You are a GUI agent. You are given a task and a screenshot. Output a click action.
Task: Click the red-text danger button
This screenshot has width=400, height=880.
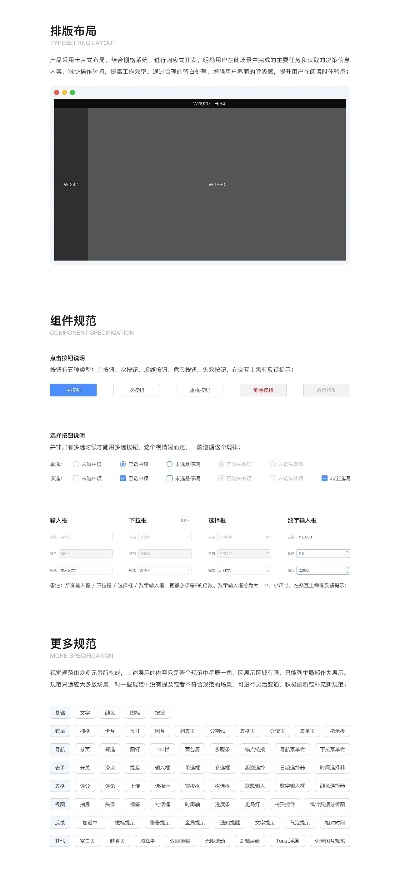[263, 390]
